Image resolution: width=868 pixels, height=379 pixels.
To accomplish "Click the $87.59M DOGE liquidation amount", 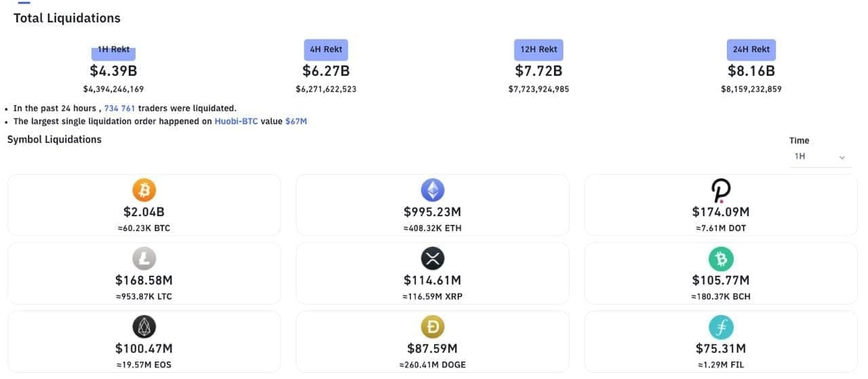I will coord(433,348).
